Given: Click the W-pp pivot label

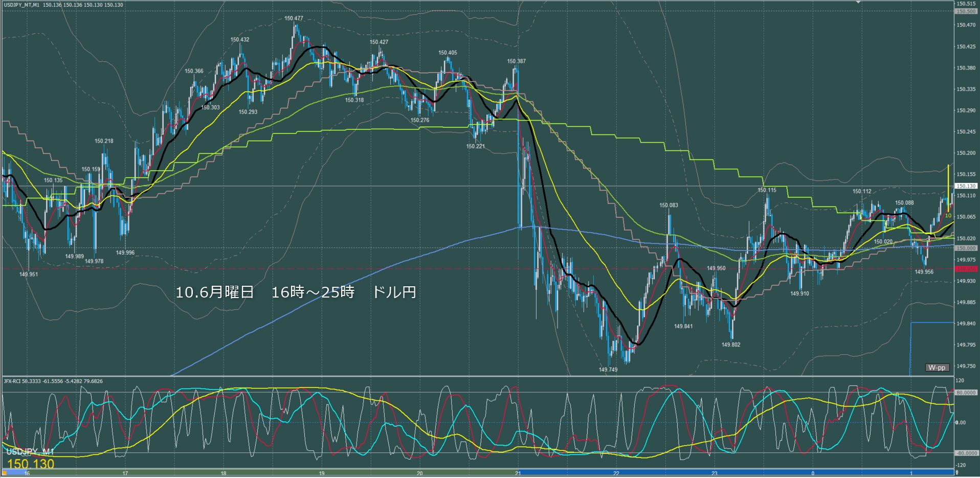Looking at the screenshot, I should [937, 368].
